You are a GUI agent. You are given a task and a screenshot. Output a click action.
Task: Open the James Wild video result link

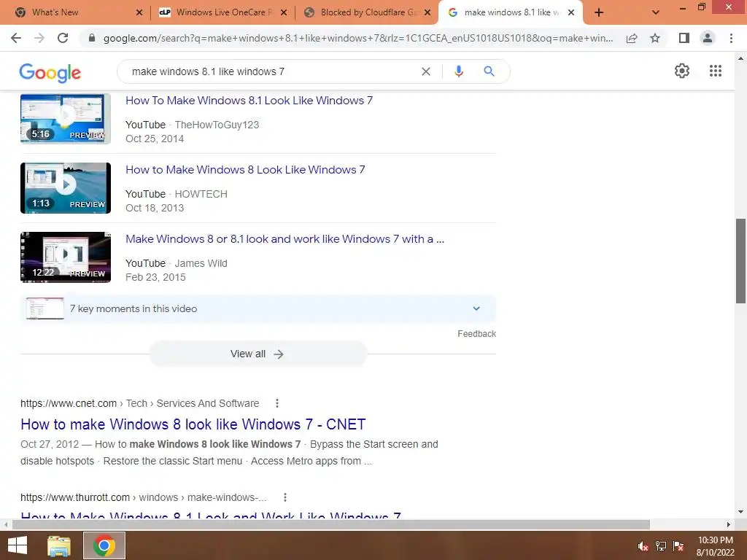coord(285,239)
